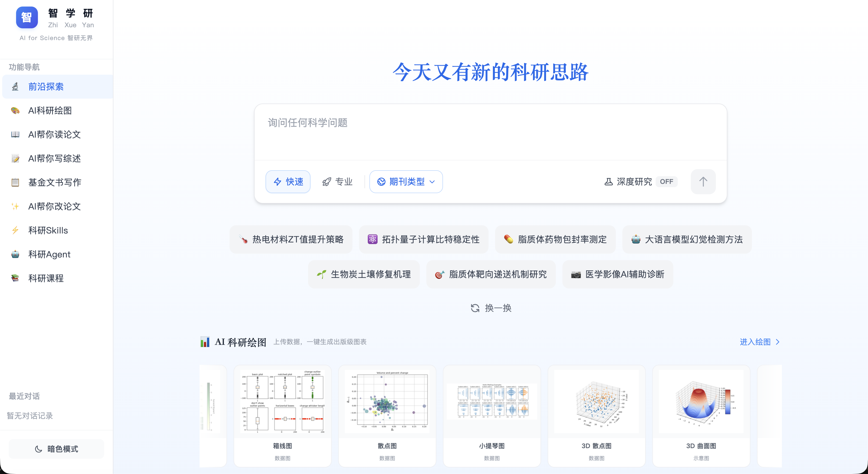Click the moon icon in 暗色模式 button
Viewport: 868px width, 474px height.
tap(39, 449)
